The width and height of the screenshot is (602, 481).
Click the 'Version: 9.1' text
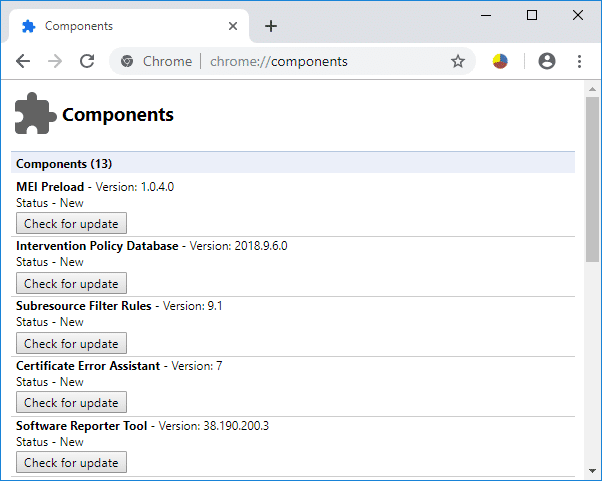coord(193,306)
